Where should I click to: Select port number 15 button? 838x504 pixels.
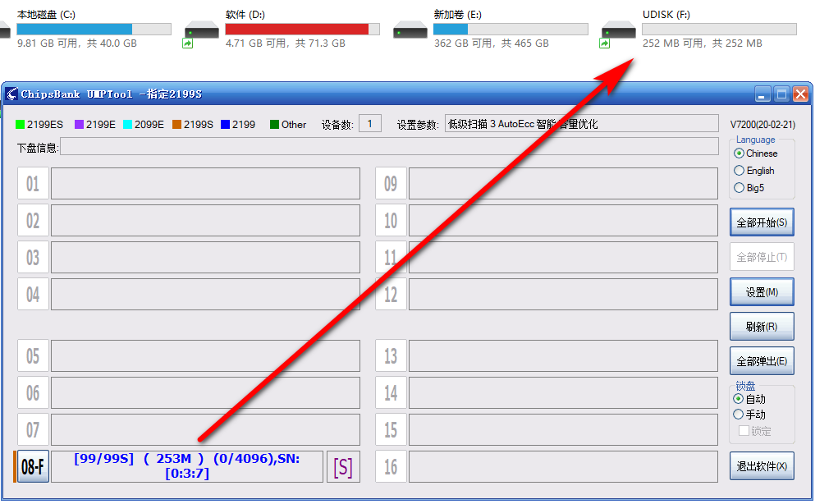pos(392,429)
